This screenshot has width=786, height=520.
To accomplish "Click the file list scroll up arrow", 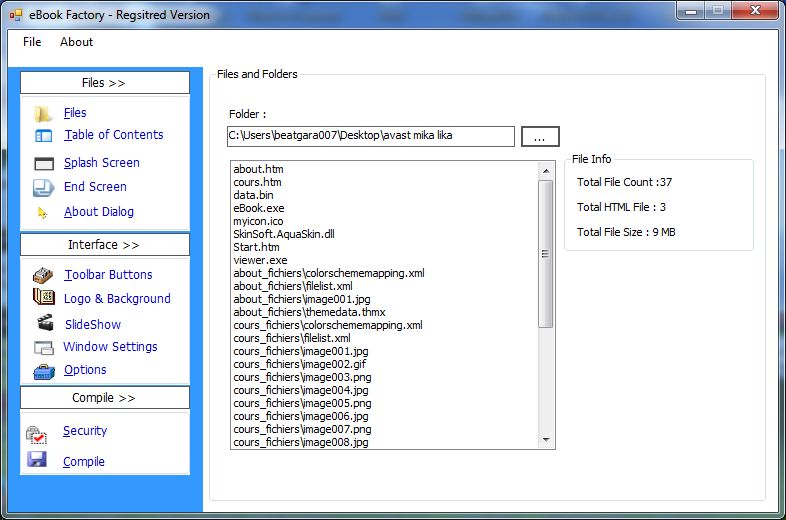I will coord(546,171).
